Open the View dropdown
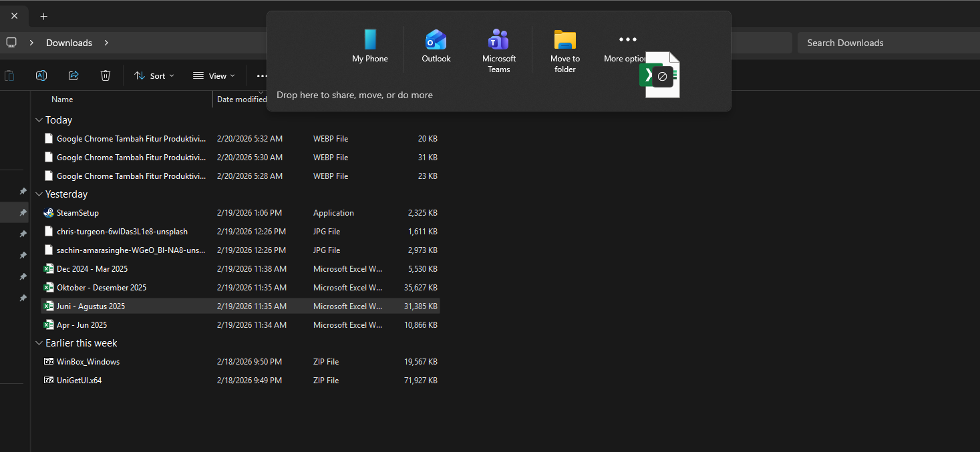Viewport: 980px width, 452px height. (x=212, y=75)
